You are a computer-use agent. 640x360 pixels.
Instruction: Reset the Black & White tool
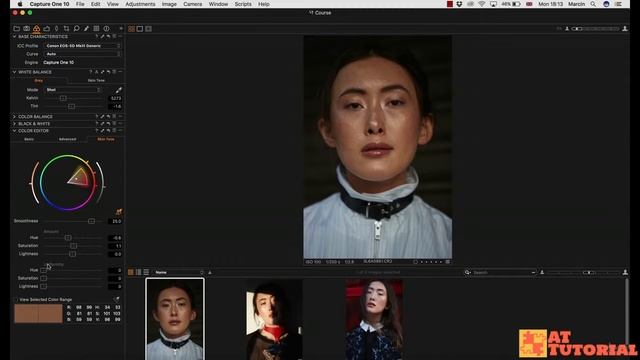point(109,123)
